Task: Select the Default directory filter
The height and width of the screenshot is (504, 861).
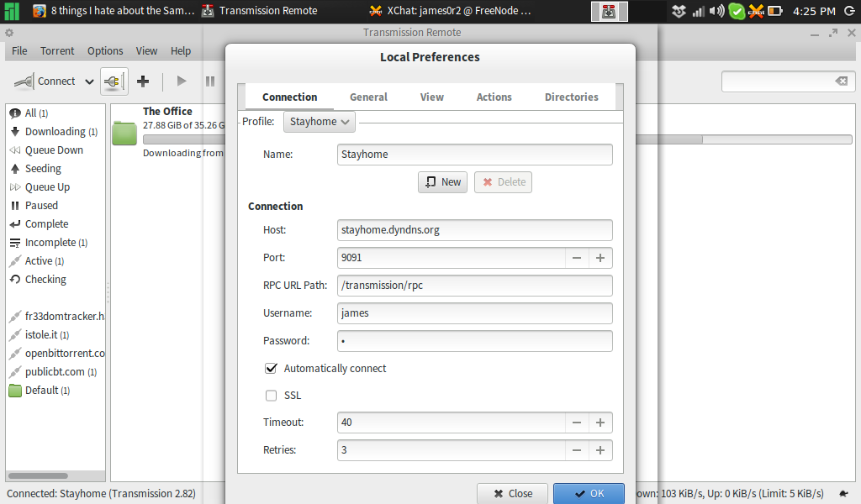Action: (40, 391)
